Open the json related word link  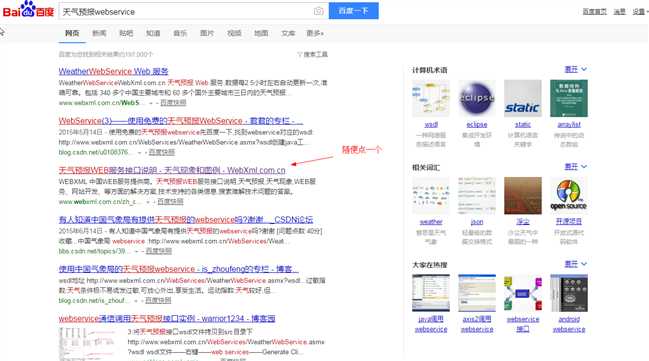(x=477, y=222)
